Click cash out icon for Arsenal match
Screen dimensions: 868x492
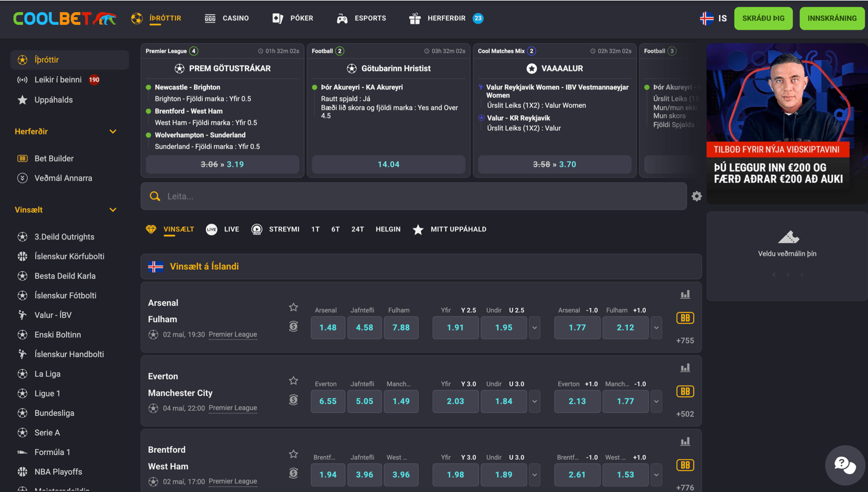[293, 326]
